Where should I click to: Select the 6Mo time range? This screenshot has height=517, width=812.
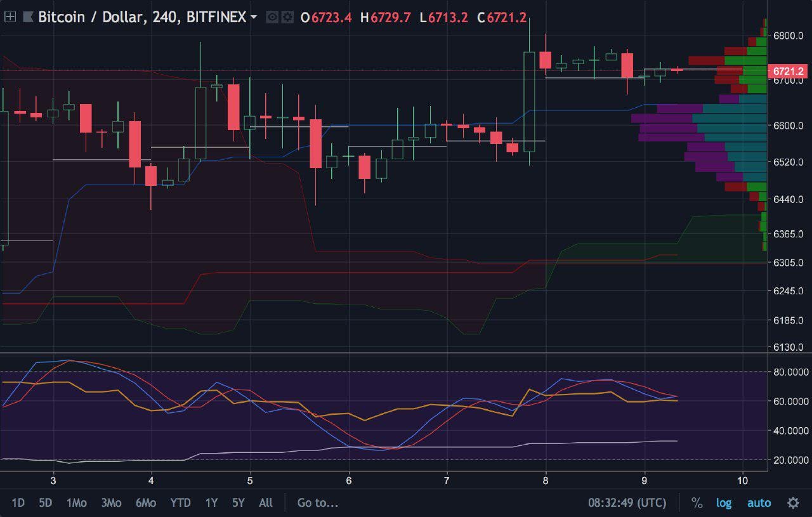[x=145, y=503]
